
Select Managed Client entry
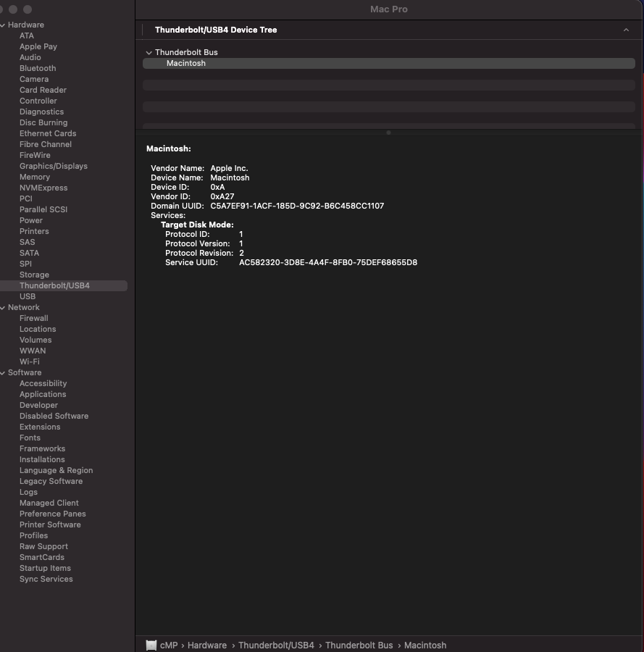49,502
